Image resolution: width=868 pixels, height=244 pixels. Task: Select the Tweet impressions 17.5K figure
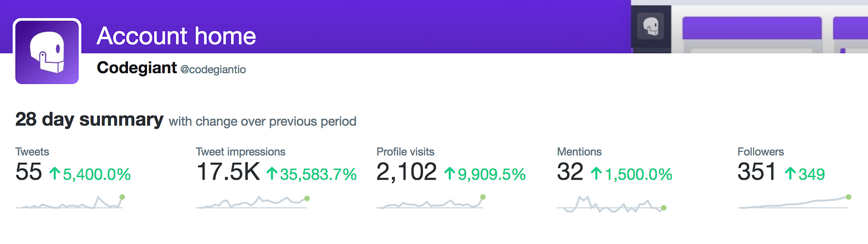[228, 172]
